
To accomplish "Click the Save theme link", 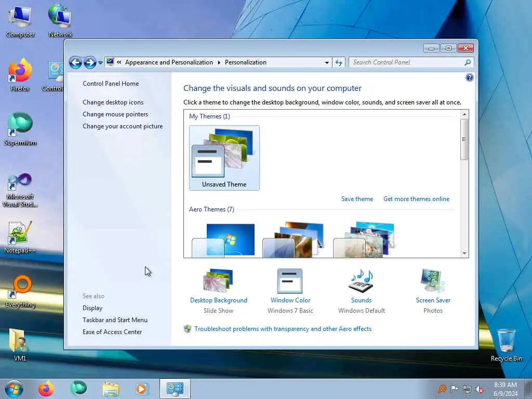I will [x=357, y=199].
